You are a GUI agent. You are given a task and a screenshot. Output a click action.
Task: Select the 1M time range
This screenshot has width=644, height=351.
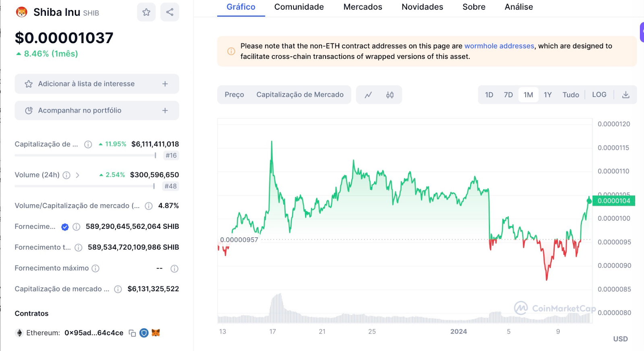click(x=528, y=95)
